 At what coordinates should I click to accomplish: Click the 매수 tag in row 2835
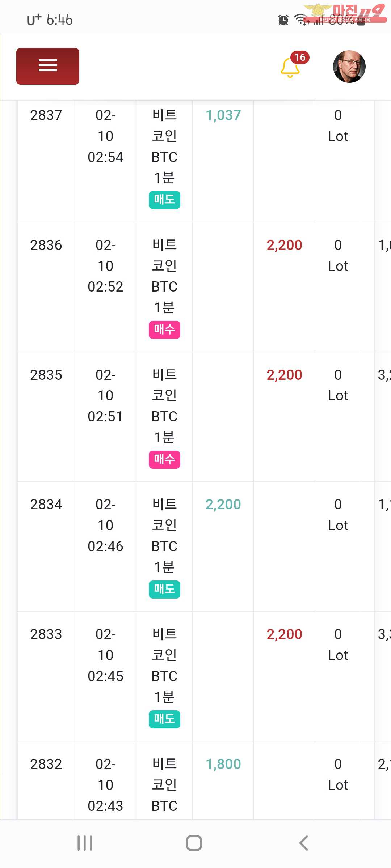coord(164,459)
